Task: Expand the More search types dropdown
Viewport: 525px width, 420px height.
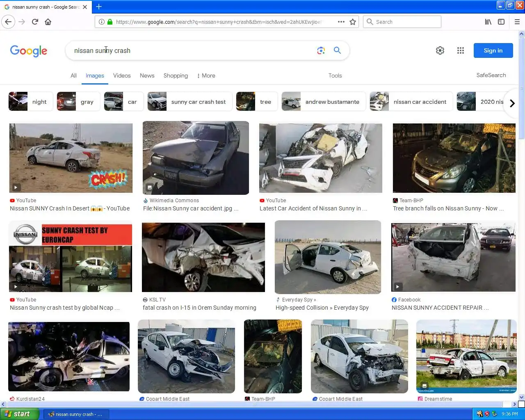Action: [x=206, y=75]
